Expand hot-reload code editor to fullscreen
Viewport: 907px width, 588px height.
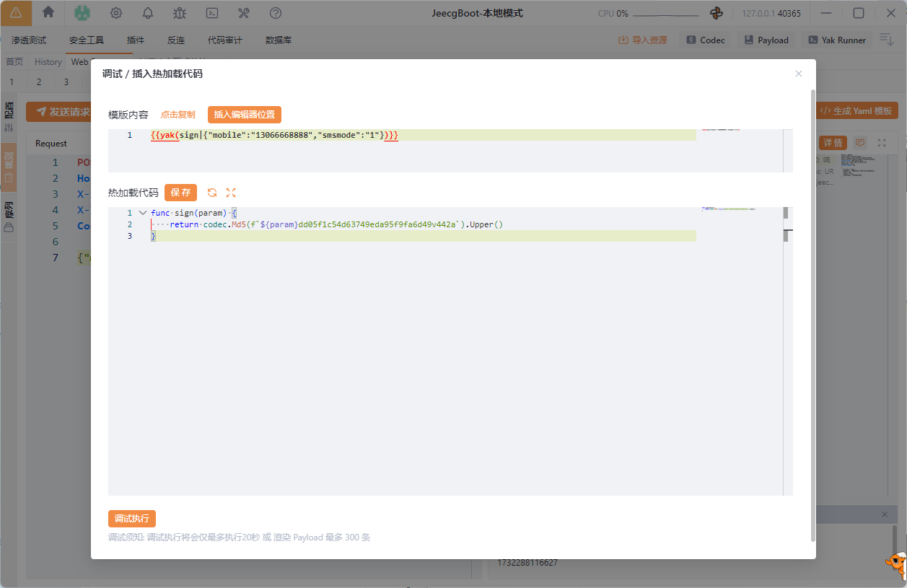tap(231, 193)
